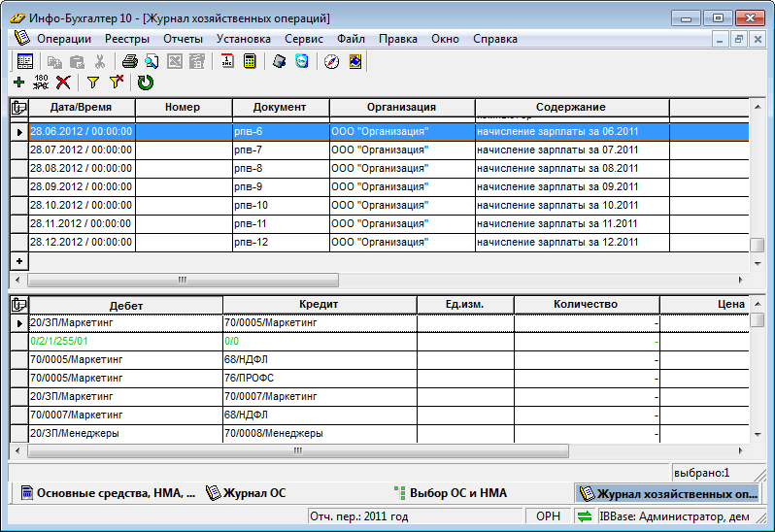Viewport: 775px width, 532px height.
Task: Sort by Дата/Время column header
Action: pos(81,107)
